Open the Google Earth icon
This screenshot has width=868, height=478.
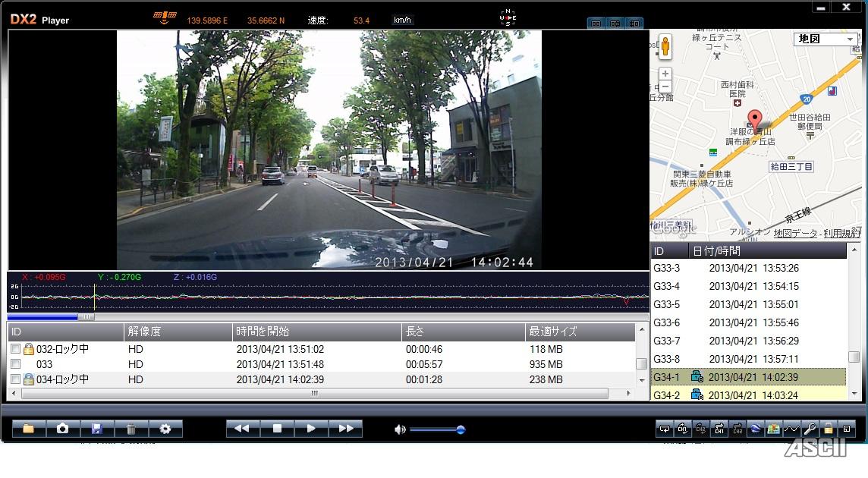pos(756,429)
